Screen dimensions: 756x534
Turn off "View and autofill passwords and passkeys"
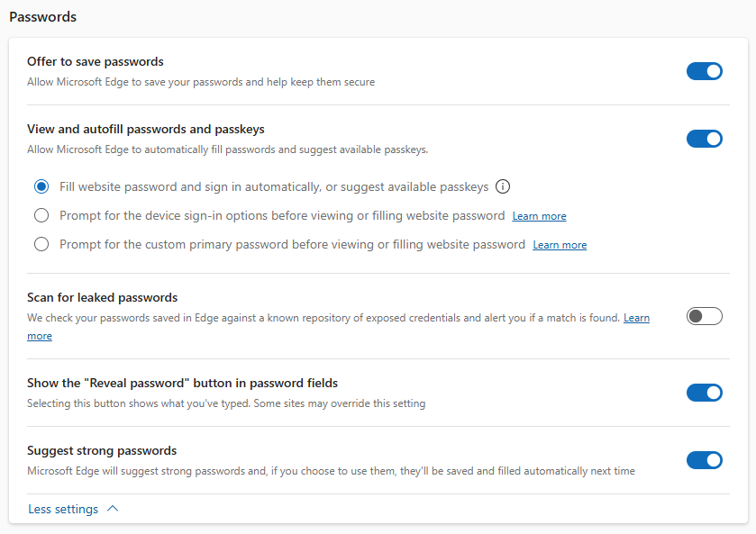pyautogui.click(x=704, y=139)
